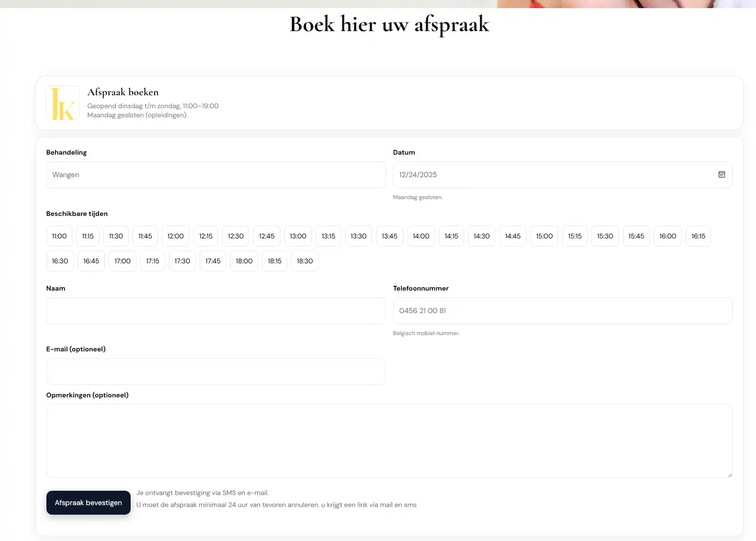The width and height of the screenshot is (756, 541).
Task: Choose the 12:30 time slot
Action: click(235, 236)
